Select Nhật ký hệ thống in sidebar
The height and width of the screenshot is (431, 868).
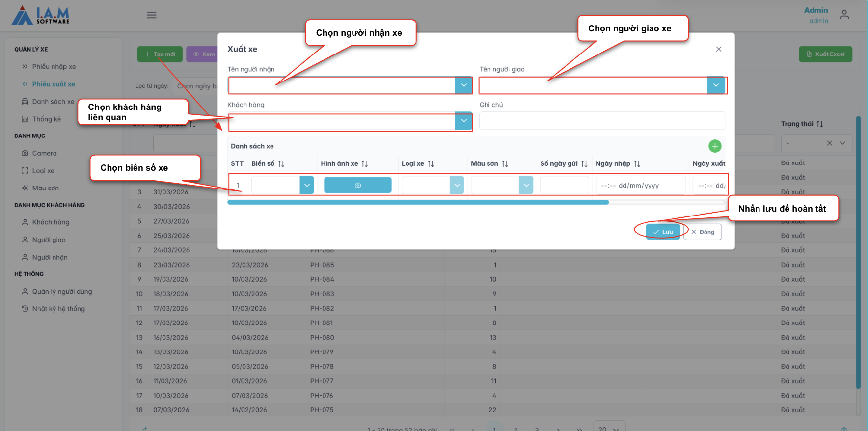coord(58,309)
